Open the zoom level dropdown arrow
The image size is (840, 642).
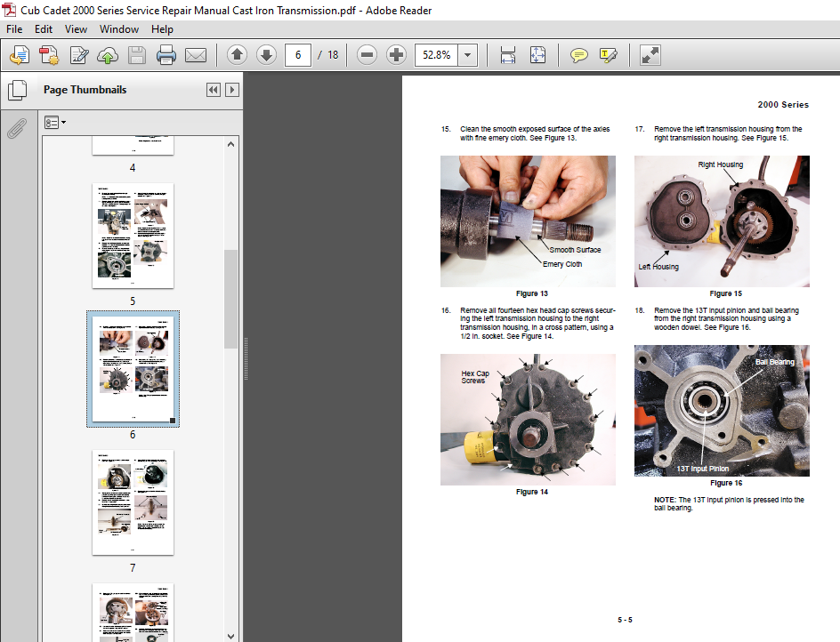(468, 54)
